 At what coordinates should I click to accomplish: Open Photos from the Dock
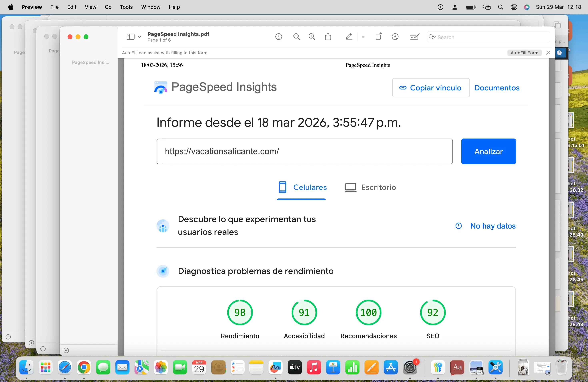point(161,367)
